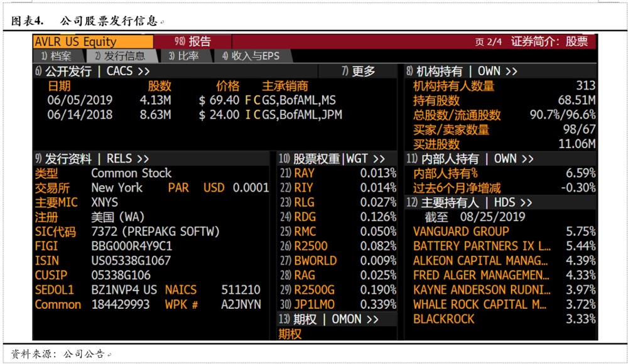Click the XNYS MIC value
This screenshot has width=628, height=364.
104,202
